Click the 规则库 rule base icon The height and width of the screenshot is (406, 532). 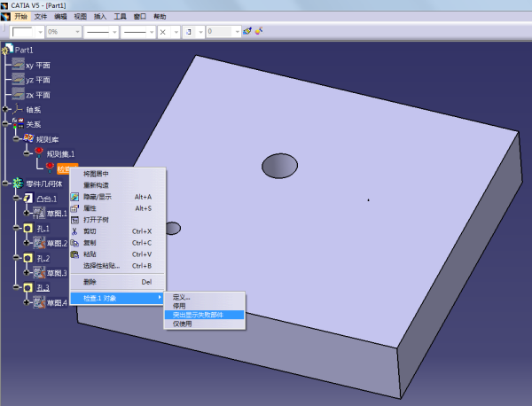pos(28,138)
